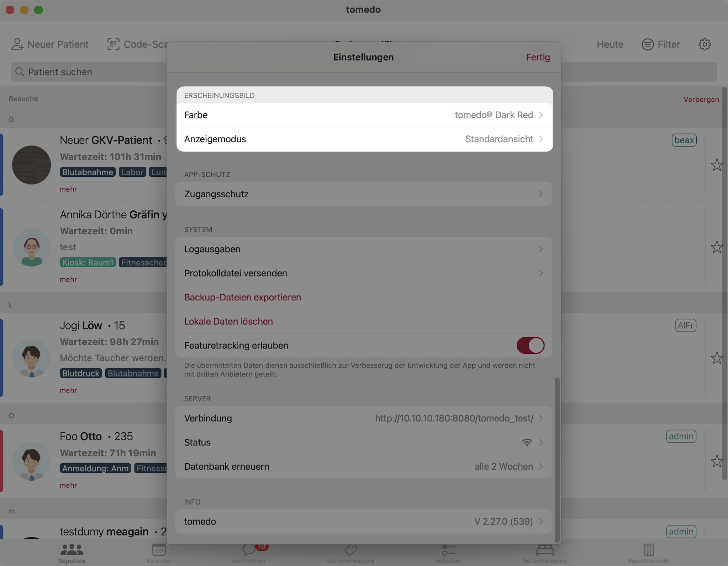Click the Neuer Patient person icon
The image size is (728, 566).
coord(17,44)
